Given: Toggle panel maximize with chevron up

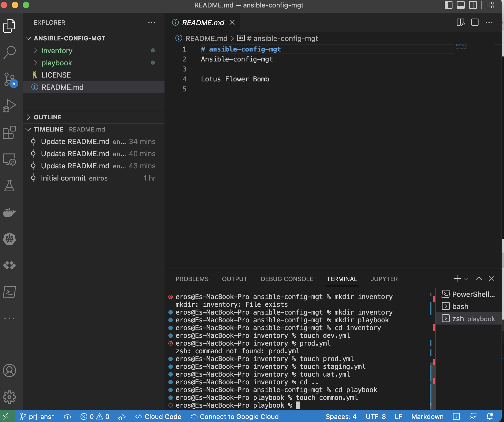Looking at the screenshot, I should click(x=479, y=279).
